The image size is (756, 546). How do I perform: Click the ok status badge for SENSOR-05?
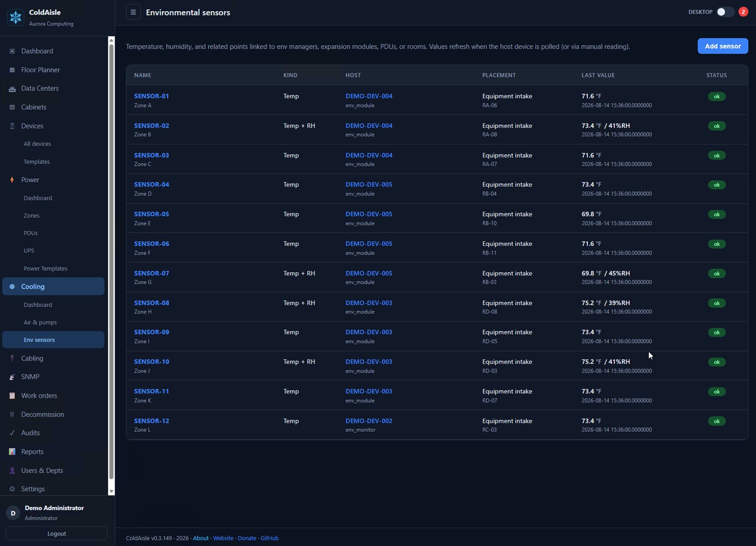point(717,215)
